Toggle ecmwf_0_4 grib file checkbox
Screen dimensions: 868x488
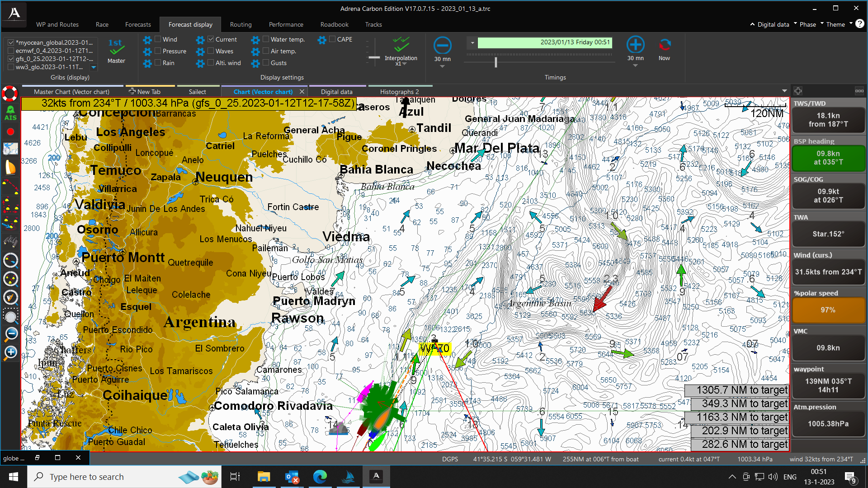[x=11, y=51]
